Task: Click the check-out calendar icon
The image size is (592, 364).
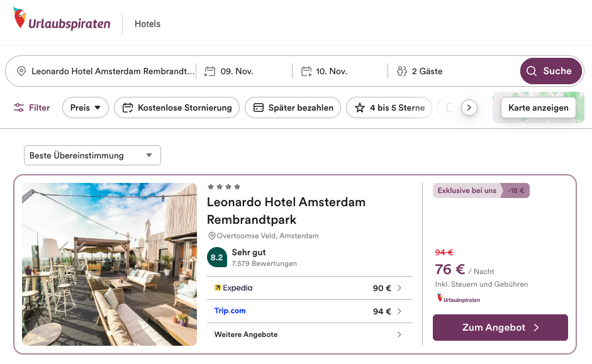Action: click(306, 72)
